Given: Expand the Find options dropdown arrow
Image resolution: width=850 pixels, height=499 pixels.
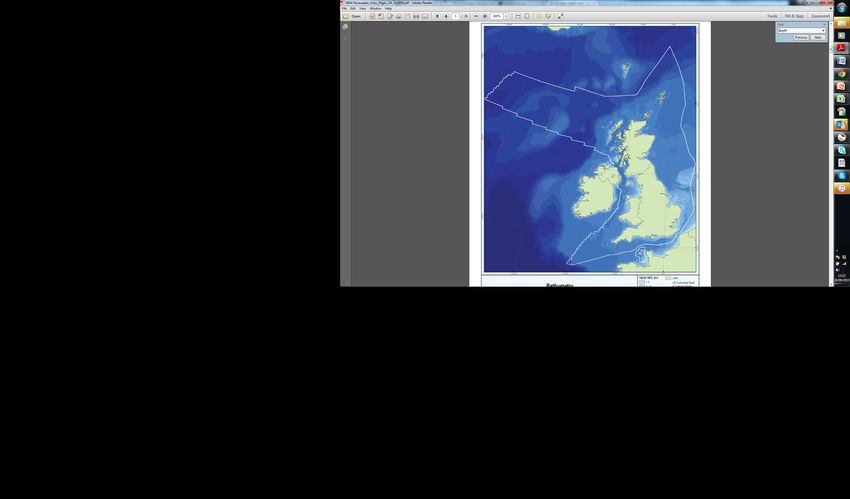Looking at the screenshot, I should point(823,30).
